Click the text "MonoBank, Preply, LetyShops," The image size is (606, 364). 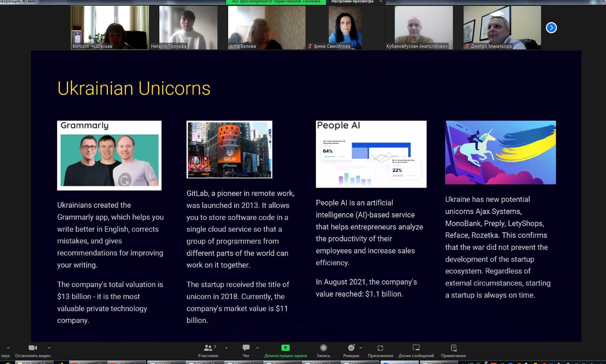(495, 224)
